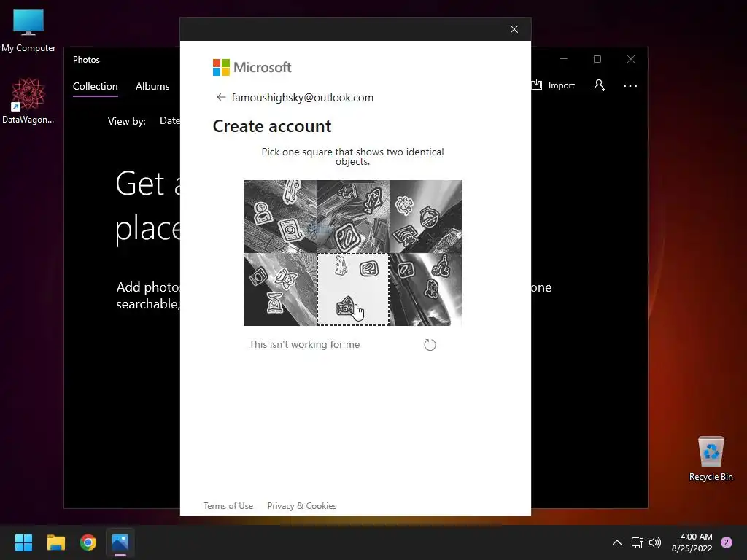The image size is (747, 560).
Task: Show hidden system tray icons
Action: click(617, 542)
